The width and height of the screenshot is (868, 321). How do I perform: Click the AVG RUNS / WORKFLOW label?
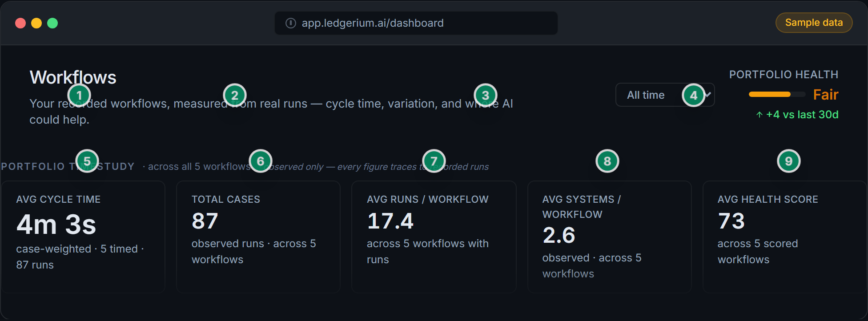(428, 199)
